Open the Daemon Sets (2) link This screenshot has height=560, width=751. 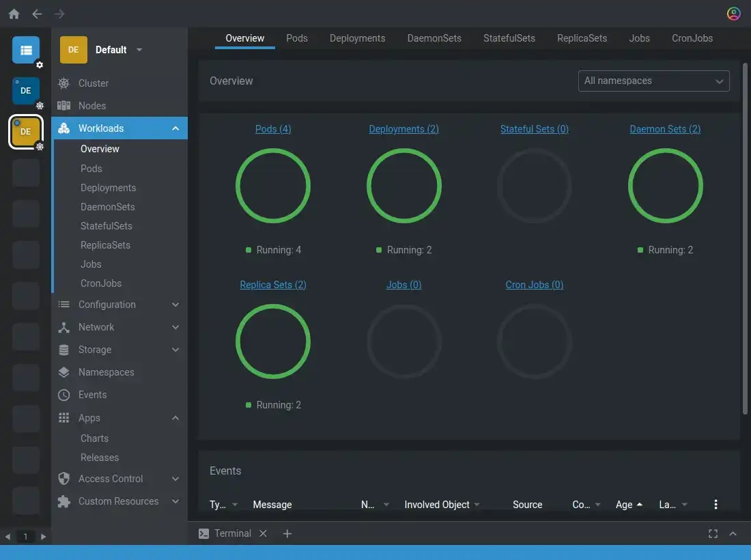(x=665, y=129)
